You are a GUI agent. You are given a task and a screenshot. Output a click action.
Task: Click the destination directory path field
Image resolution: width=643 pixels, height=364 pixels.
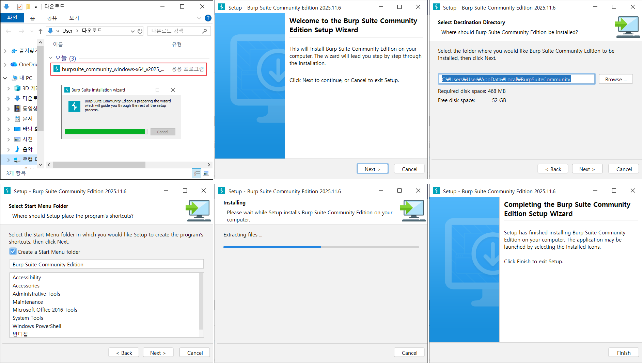coord(517,79)
